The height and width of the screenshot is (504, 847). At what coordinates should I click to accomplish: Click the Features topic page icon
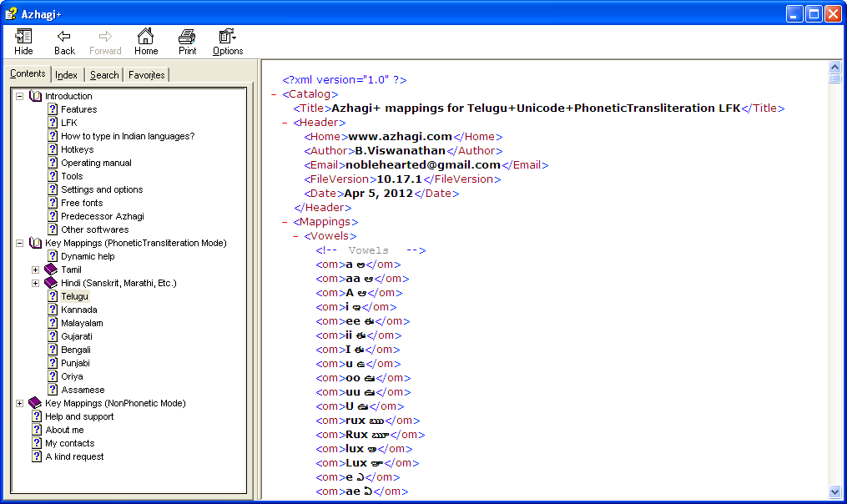click(x=53, y=109)
